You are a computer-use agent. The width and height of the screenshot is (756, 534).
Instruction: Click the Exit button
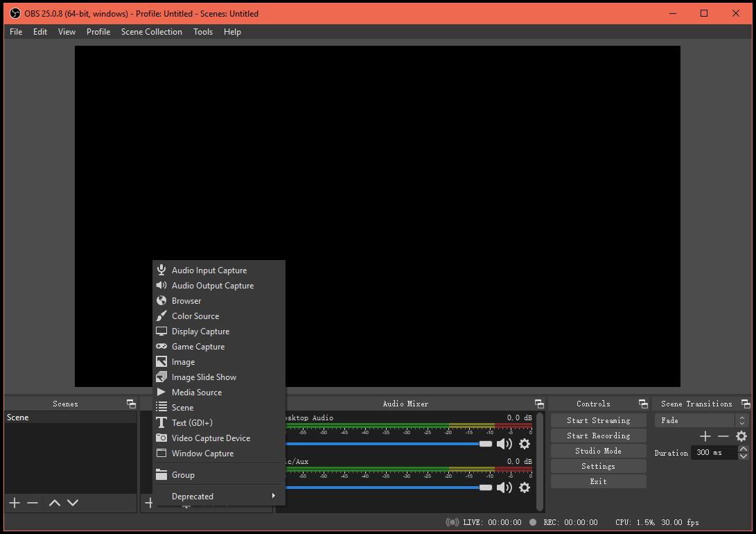coord(598,481)
